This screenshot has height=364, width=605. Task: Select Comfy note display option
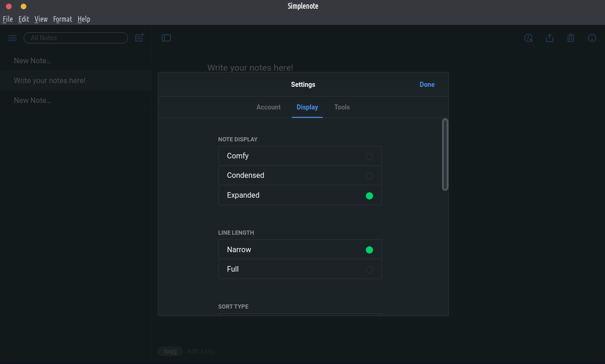[x=300, y=156]
